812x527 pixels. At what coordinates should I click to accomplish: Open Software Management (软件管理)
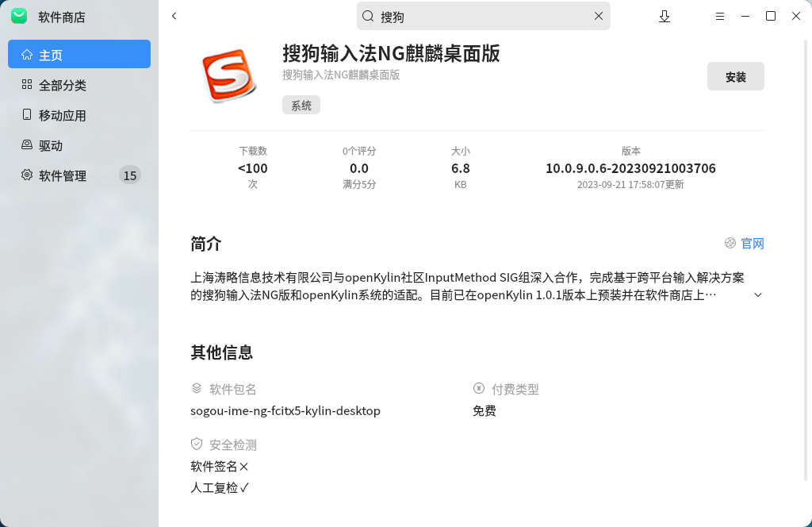[x=79, y=175]
